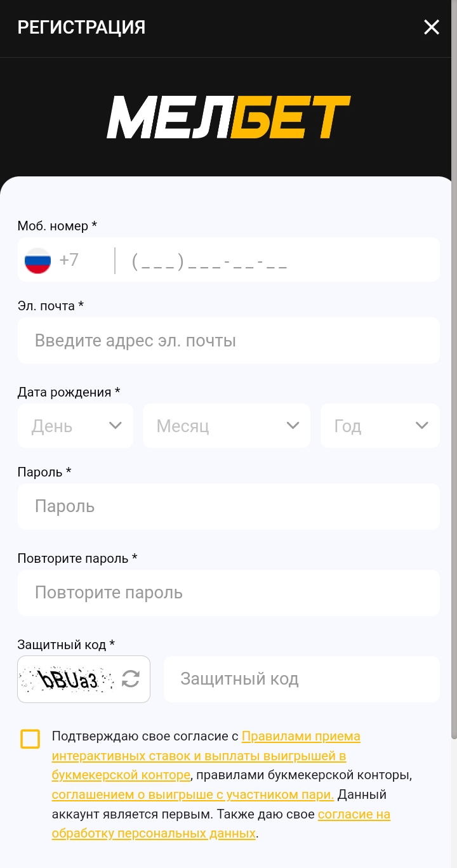Image resolution: width=457 pixels, height=868 pixels.
Task: Tap the Russian flag country icon
Action: coord(37,260)
